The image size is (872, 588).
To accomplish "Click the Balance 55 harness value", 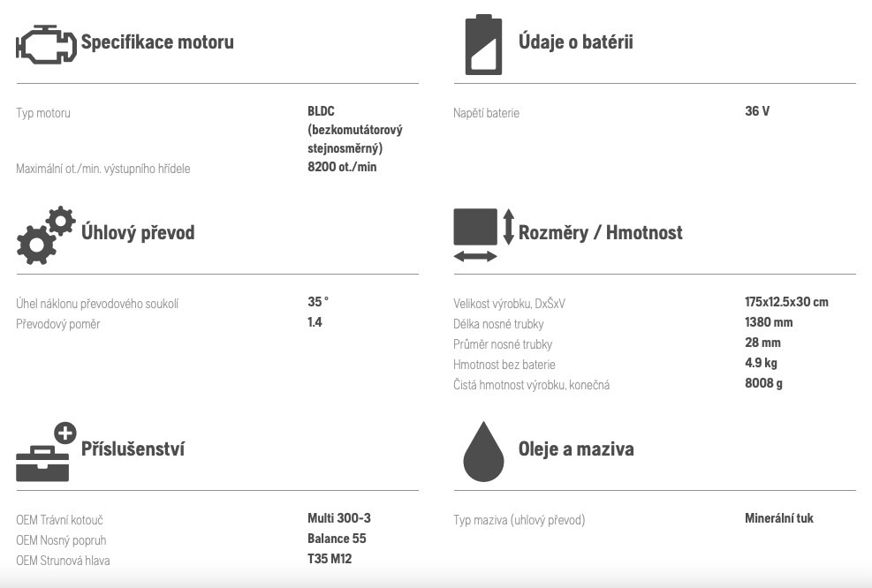I will coord(337,539).
